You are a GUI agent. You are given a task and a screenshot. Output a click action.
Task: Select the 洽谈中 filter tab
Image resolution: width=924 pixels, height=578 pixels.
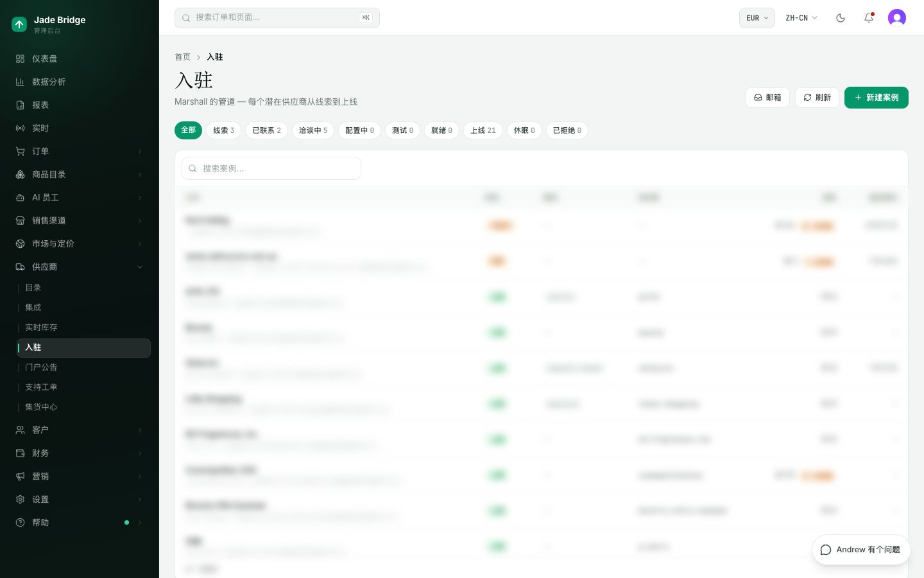tap(313, 130)
